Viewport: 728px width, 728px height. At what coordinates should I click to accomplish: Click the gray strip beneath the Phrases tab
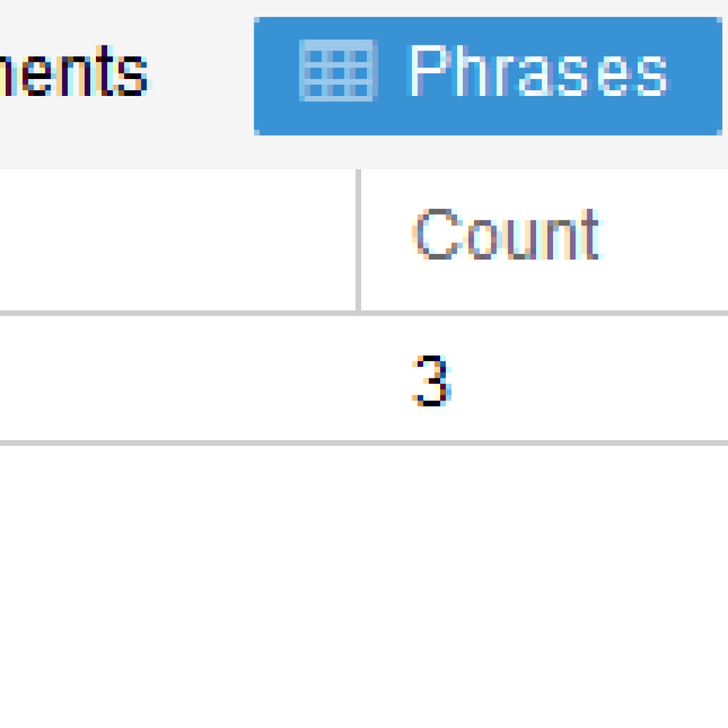(x=488, y=152)
